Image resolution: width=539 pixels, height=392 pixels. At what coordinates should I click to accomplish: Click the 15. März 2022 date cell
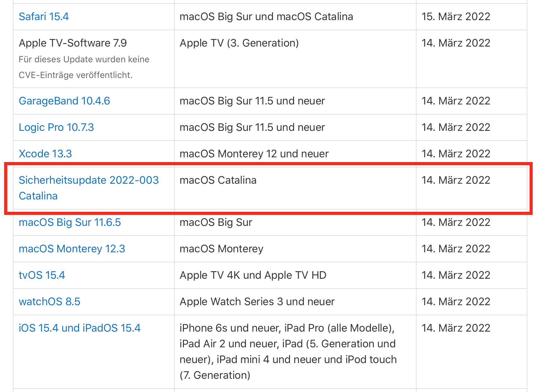tap(456, 17)
